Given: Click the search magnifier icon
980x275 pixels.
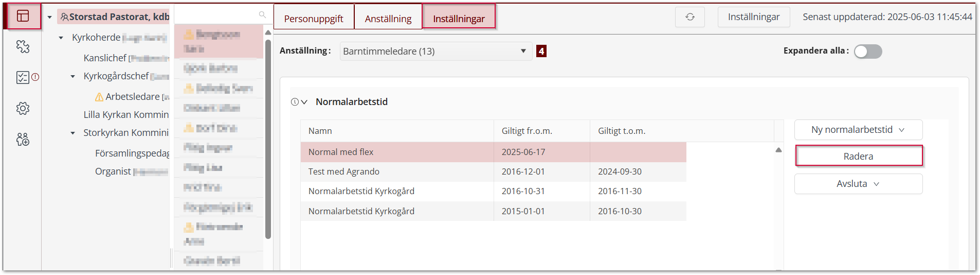Looking at the screenshot, I should click(262, 15).
